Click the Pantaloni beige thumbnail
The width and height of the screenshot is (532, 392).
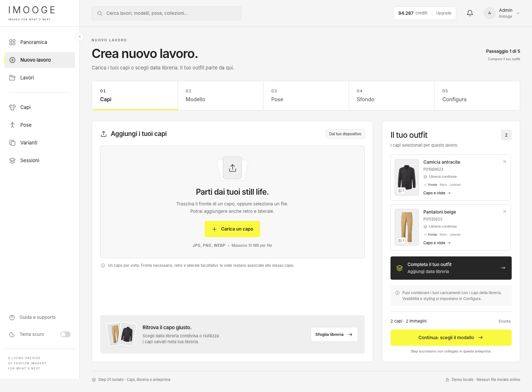click(407, 227)
